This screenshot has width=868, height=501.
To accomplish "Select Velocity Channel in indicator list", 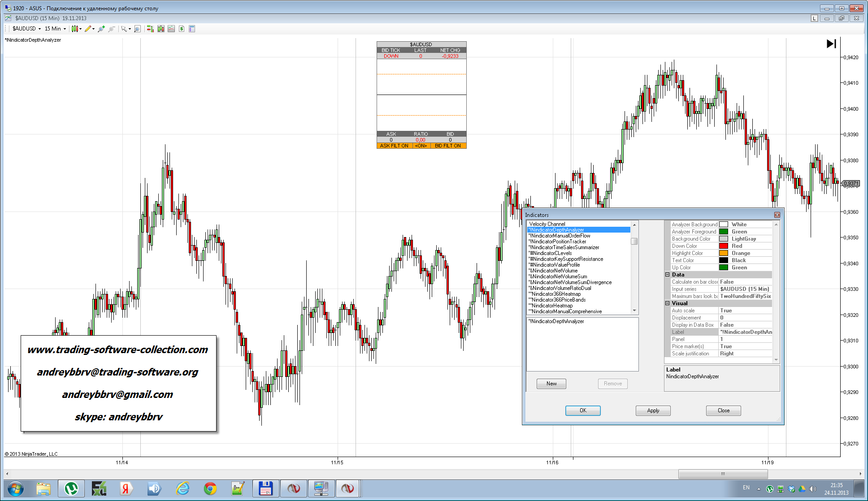I will (x=547, y=224).
